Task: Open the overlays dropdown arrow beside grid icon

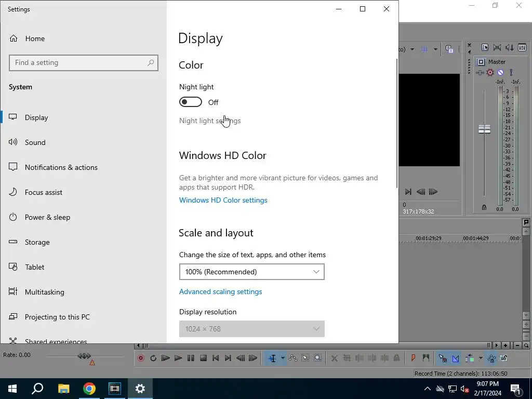Action: click(x=435, y=49)
